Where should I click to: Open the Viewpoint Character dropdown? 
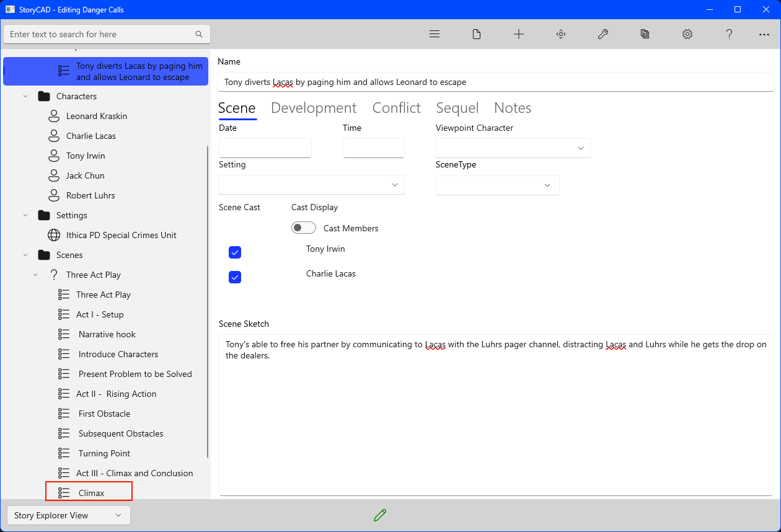513,148
